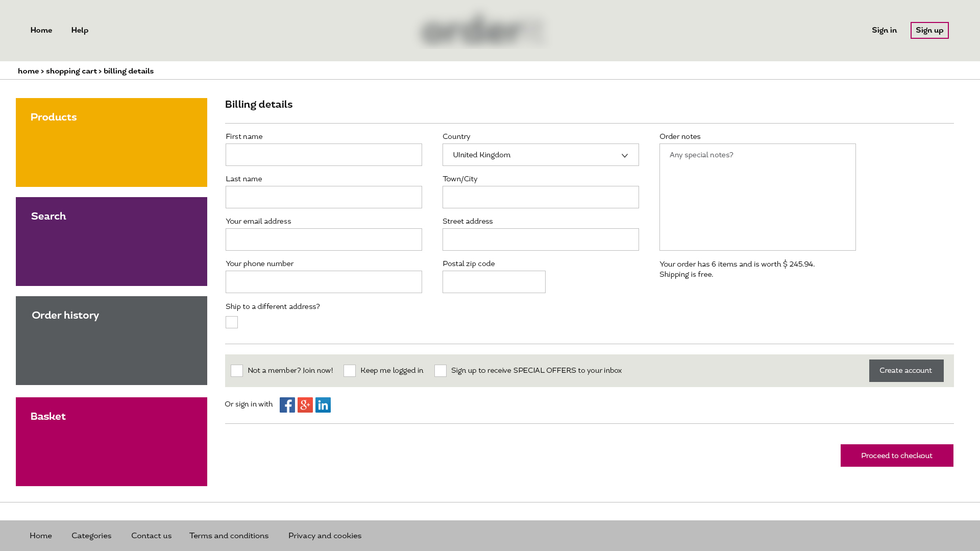This screenshot has height=551, width=980.
Task: Click the Sign up button
Action: pos(929,31)
